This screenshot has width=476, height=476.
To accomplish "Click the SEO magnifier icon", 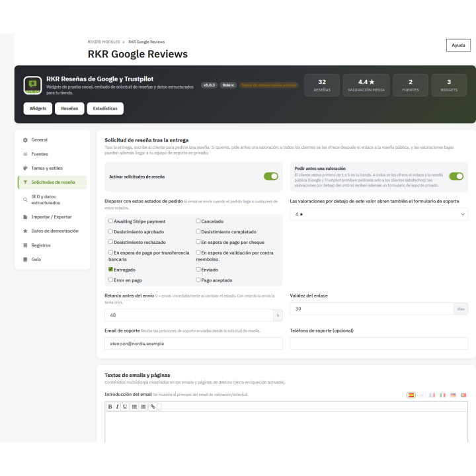I will click(x=25, y=200).
